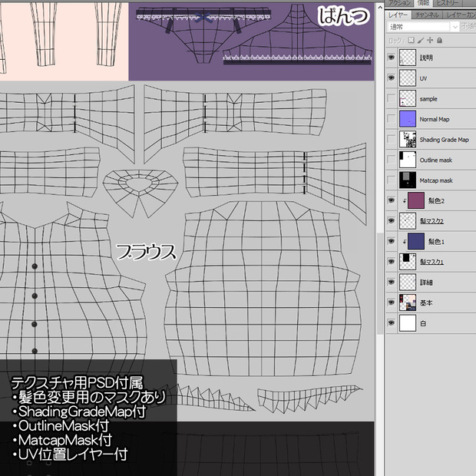Switch to the チャンネル tab
Screen dimensions: 476x476
(x=427, y=15)
